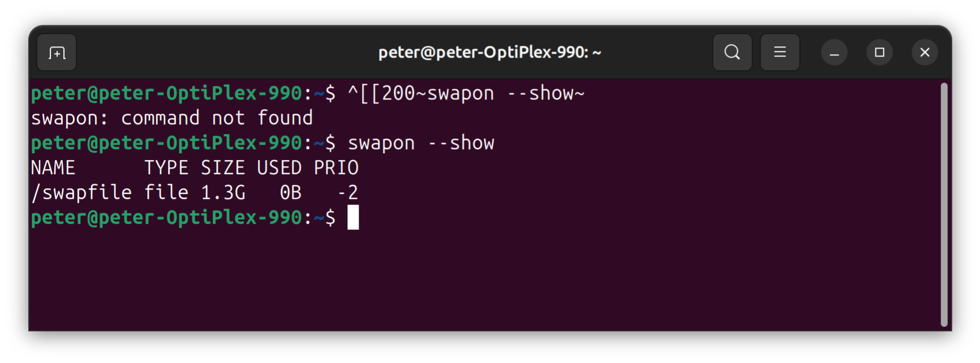Click the search magnifier icon
This screenshot has width=980, height=363.
pos(732,53)
